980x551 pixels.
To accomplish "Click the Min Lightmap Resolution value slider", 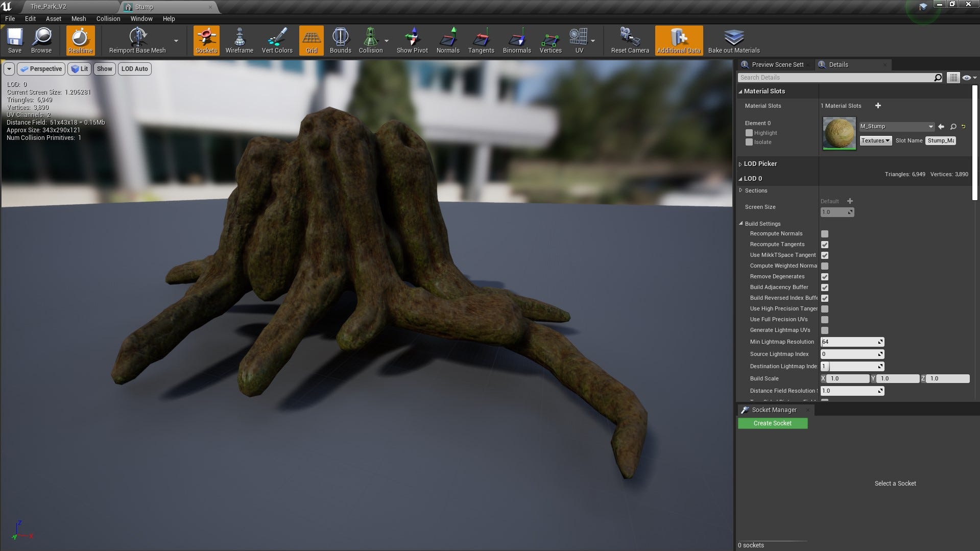I will (851, 342).
